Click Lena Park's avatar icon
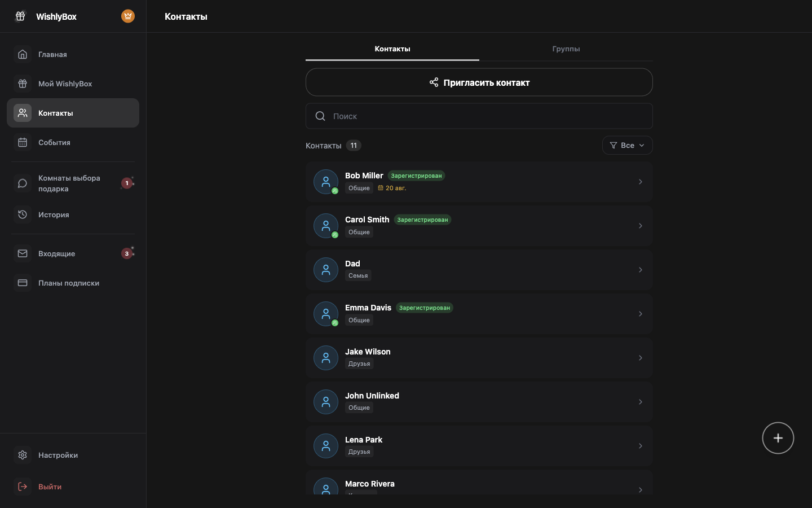The image size is (812, 508). 326,446
